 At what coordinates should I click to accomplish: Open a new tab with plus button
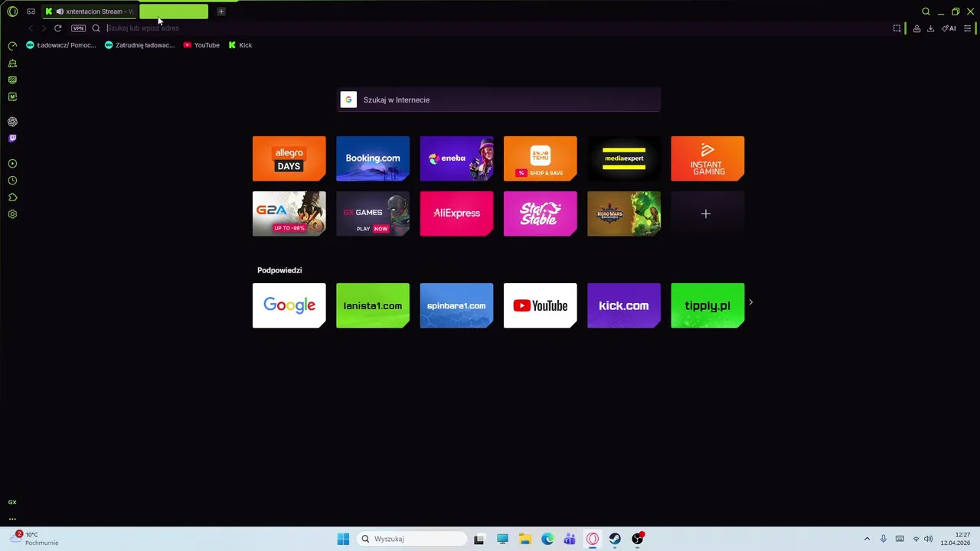[220, 11]
